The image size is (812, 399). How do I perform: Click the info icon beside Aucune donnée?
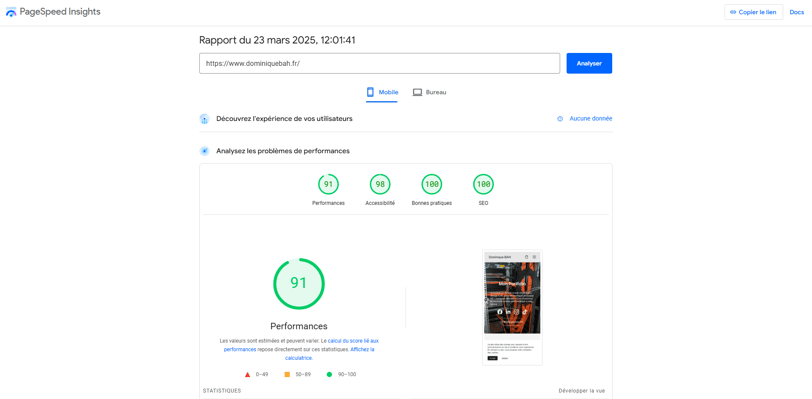560,119
